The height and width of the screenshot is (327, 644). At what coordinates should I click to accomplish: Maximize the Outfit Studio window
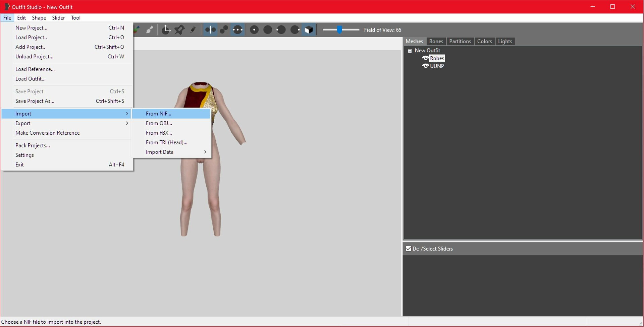pyautogui.click(x=612, y=7)
